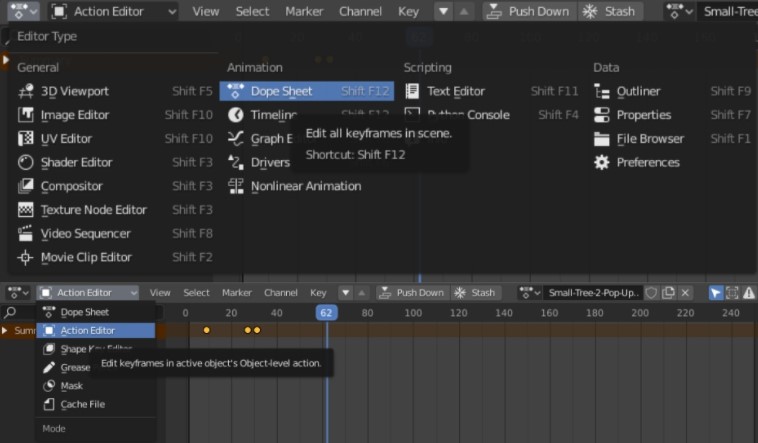
Task: Toggle fake user shield for Small-Tree-2-Pop-Up action
Action: click(651, 293)
